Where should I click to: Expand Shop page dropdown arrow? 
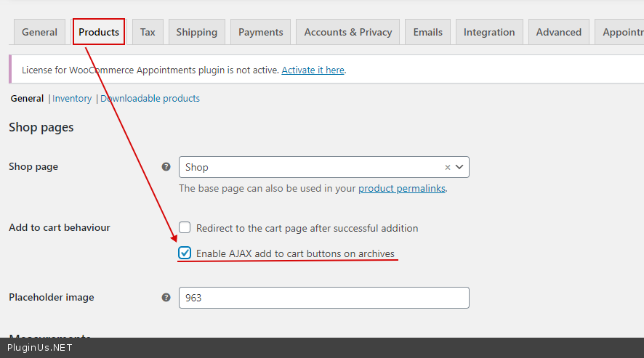click(459, 167)
